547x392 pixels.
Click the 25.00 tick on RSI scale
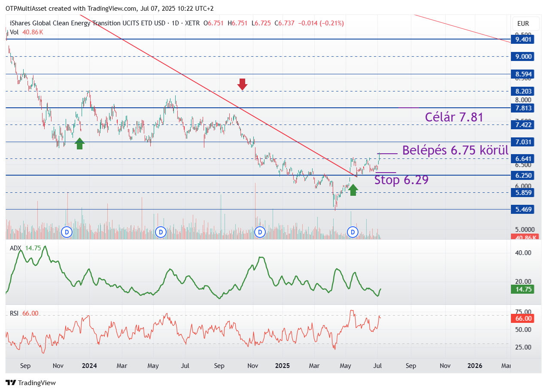(x=523, y=347)
